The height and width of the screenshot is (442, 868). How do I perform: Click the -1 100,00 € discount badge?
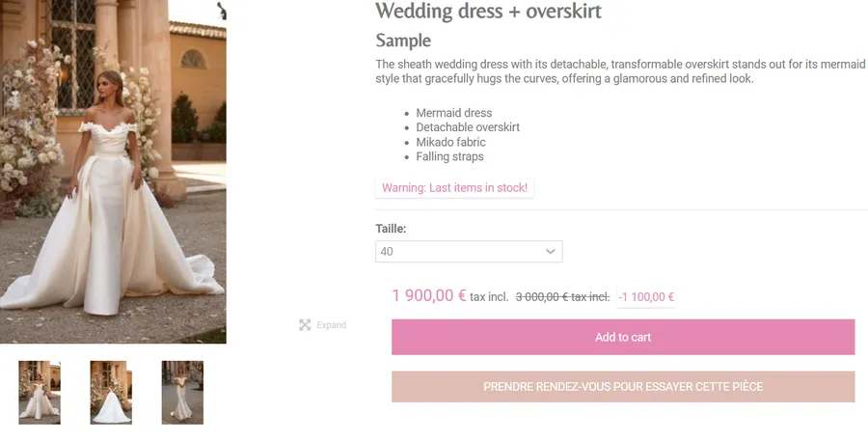tap(646, 297)
